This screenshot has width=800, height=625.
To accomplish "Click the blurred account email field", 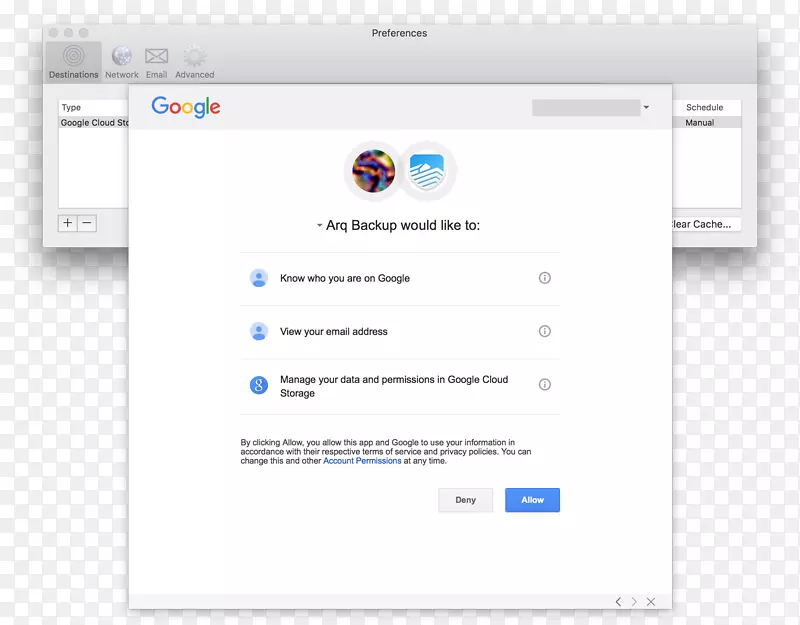I will click(586, 108).
